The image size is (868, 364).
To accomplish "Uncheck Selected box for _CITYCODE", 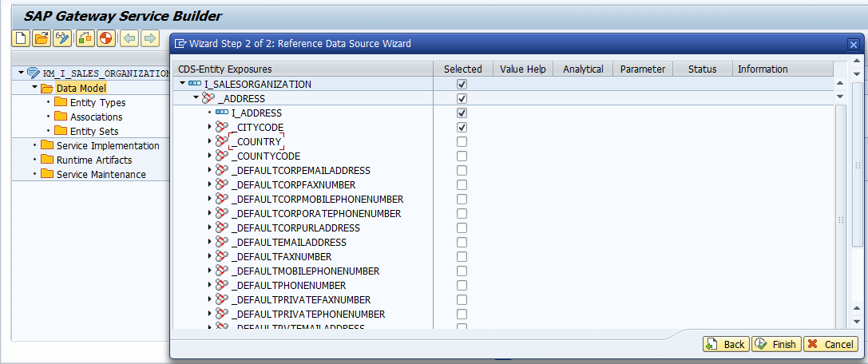I will point(462,127).
